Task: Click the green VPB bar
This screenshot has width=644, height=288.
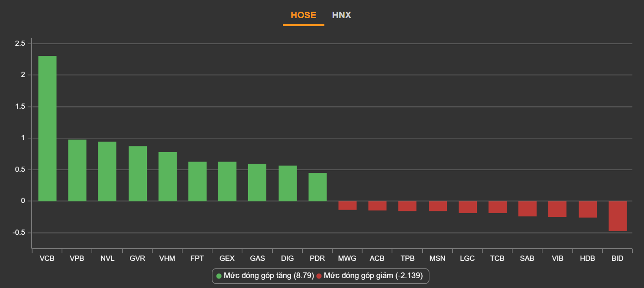Action: pos(77,170)
